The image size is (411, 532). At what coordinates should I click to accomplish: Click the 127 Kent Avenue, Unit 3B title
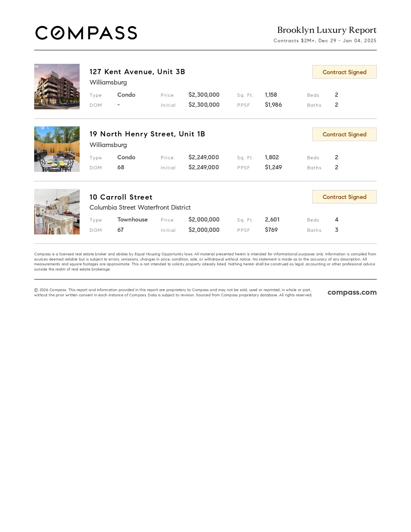pyautogui.click(x=137, y=72)
